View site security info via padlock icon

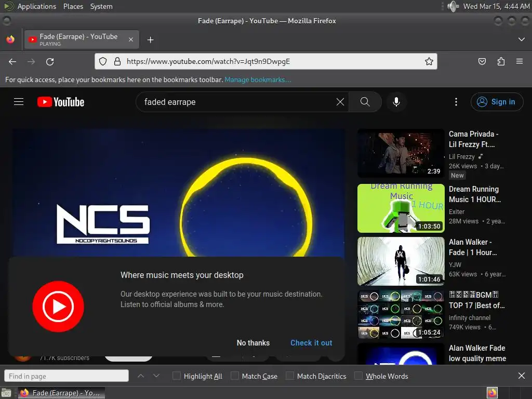(117, 61)
